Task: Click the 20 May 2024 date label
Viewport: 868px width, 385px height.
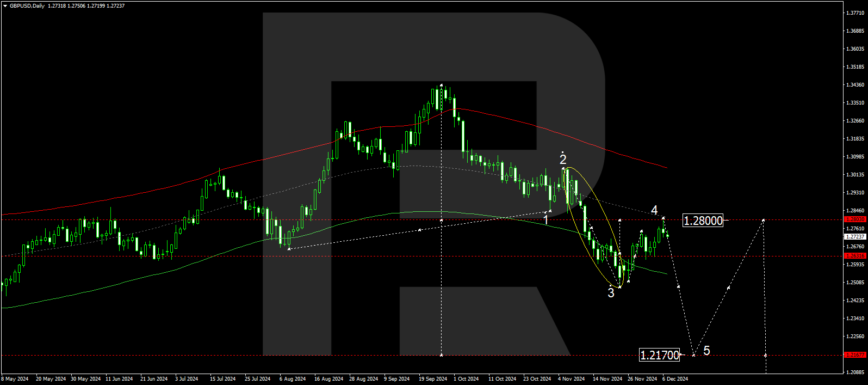Action: 51,379
